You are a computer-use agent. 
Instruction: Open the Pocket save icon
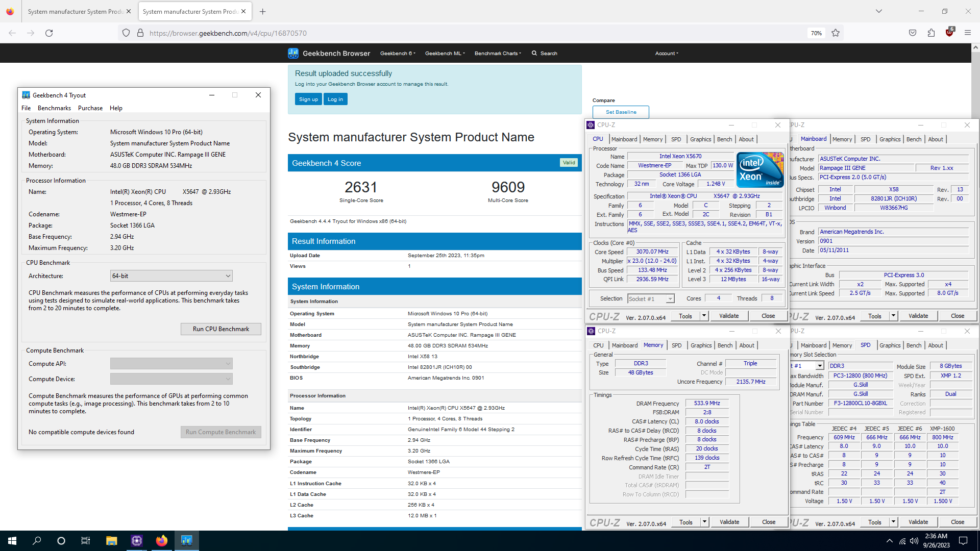[913, 33]
